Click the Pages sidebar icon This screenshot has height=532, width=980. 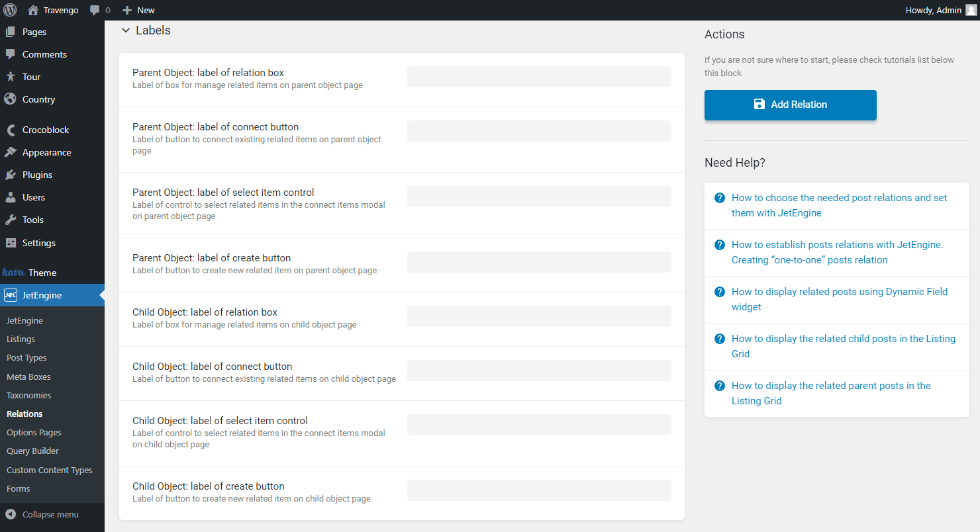10,32
